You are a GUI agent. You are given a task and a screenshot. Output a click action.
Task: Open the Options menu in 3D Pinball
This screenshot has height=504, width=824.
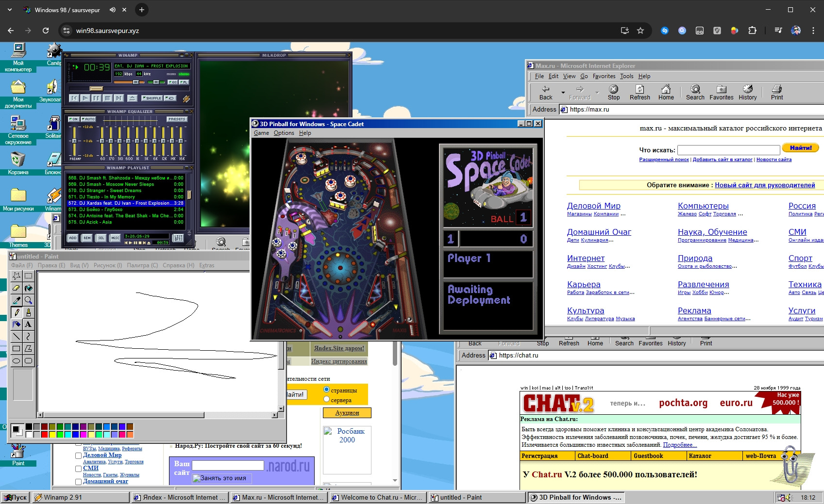click(284, 133)
